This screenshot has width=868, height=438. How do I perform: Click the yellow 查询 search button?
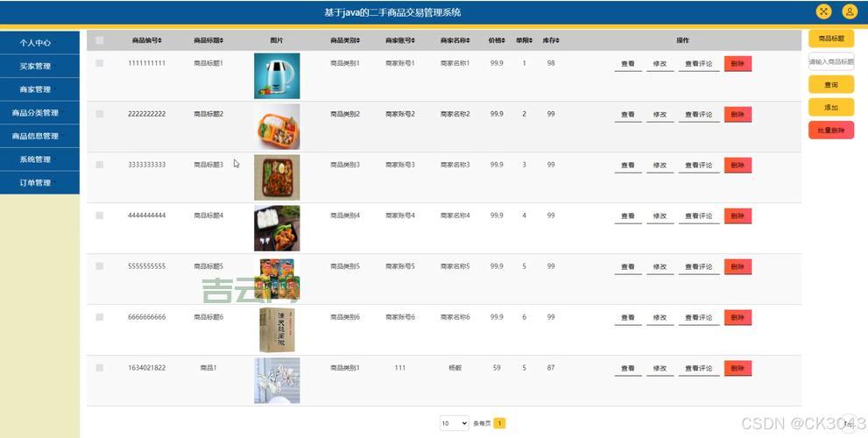[831, 85]
